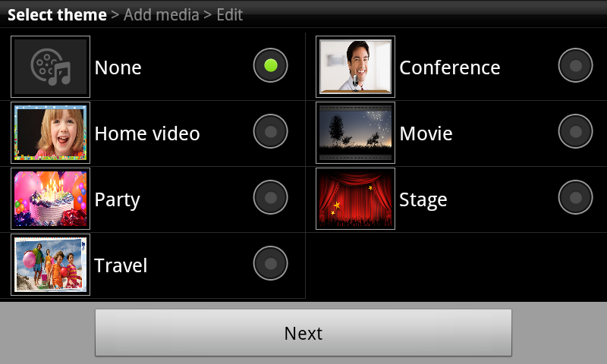This screenshot has height=364, width=607.
Task: Choose the Party radio button
Action: [x=271, y=197]
